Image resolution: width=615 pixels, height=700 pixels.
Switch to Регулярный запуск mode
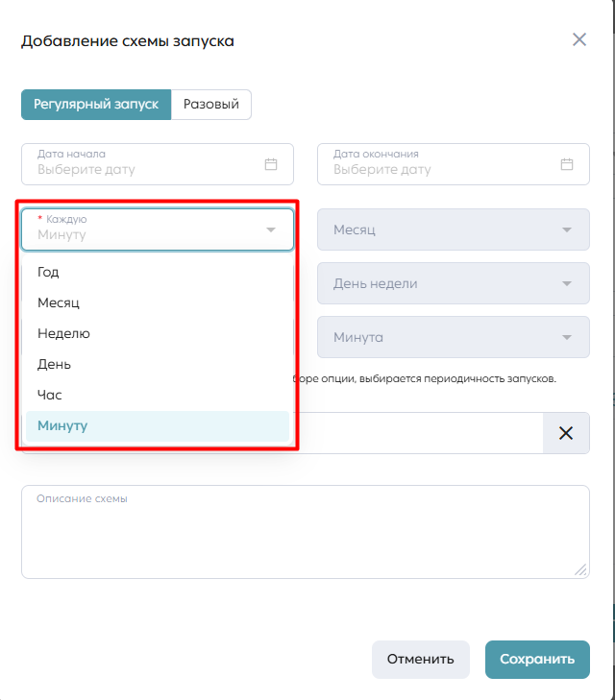click(96, 105)
